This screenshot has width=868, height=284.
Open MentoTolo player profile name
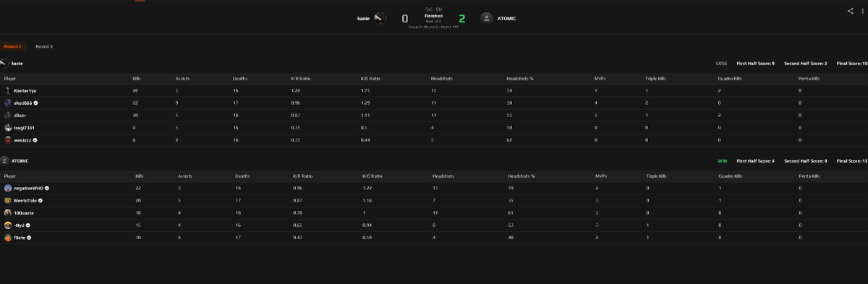pos(25,200)
